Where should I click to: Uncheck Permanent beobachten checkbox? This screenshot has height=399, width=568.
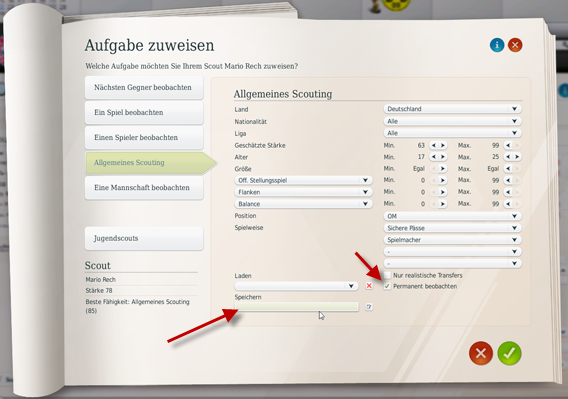387,286
